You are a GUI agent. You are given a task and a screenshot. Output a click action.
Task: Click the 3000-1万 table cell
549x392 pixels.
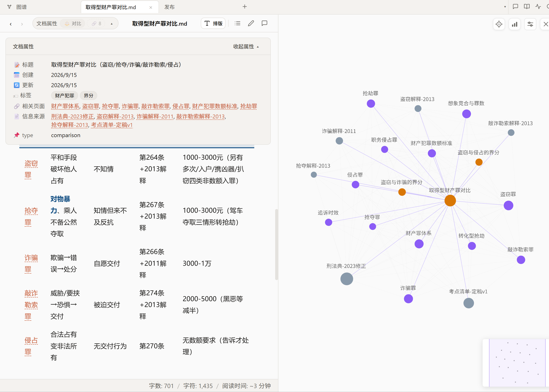tap(197, 263)
